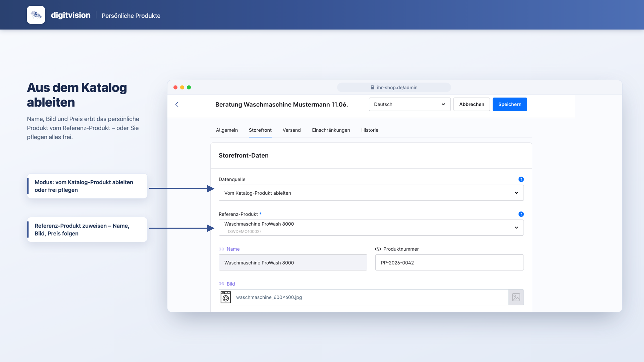Switch to the Allgemein tab
Image resolution: width=644 pixels, height=362 pixels.
[x=227, y=130]
